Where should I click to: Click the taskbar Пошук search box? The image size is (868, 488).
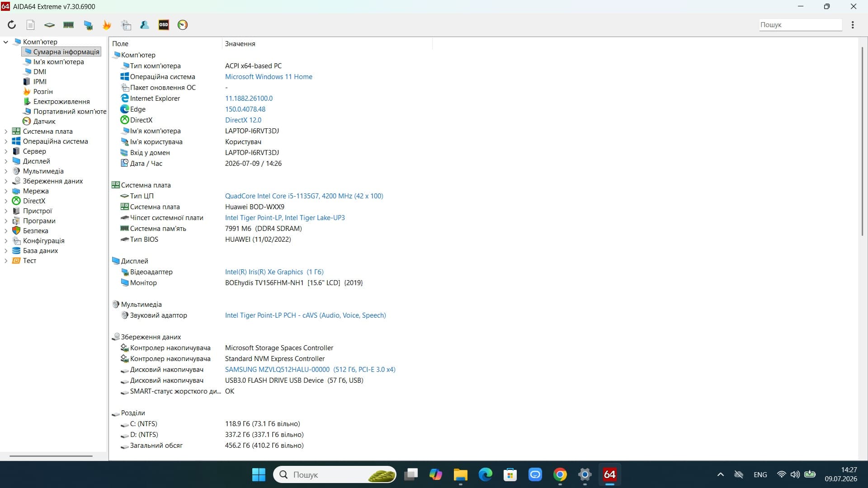[335, 475]
